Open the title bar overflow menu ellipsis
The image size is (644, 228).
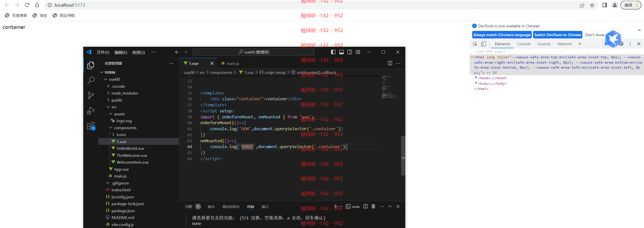pyautogui.click(x=153, y=52)
